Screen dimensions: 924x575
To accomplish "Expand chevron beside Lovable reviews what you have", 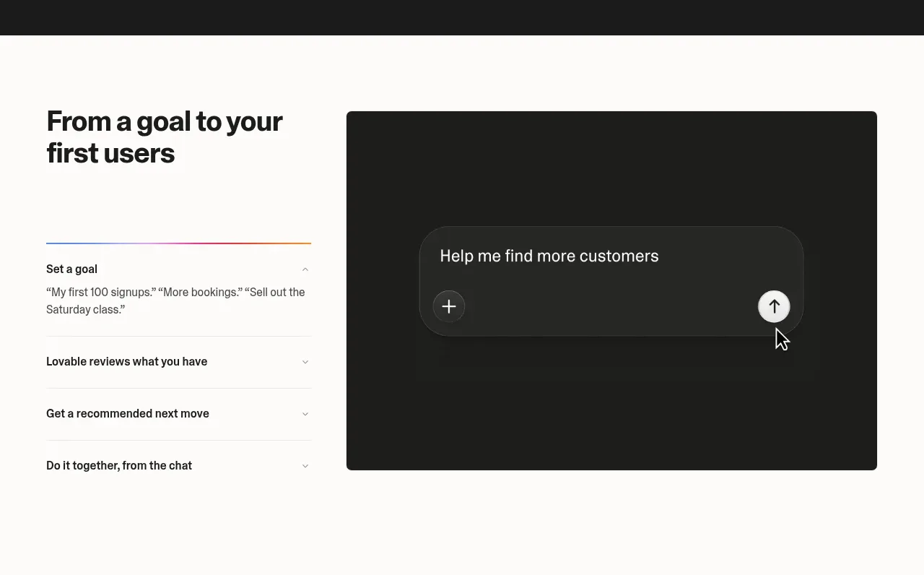I will point(305,362).
